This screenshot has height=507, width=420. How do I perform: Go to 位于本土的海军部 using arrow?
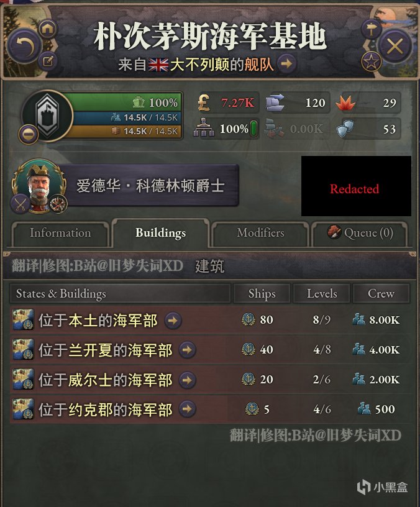click(x=173, y=320)
